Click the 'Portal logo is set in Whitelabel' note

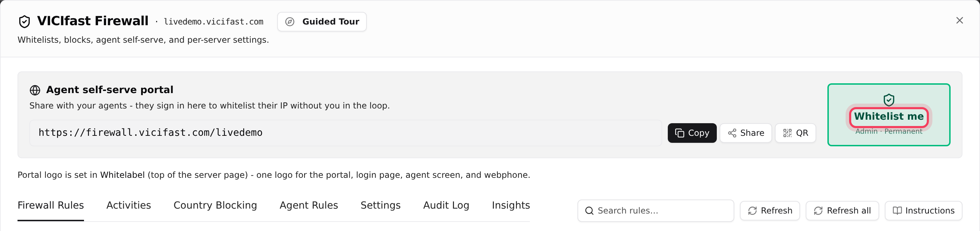click(x=274, y=175)
